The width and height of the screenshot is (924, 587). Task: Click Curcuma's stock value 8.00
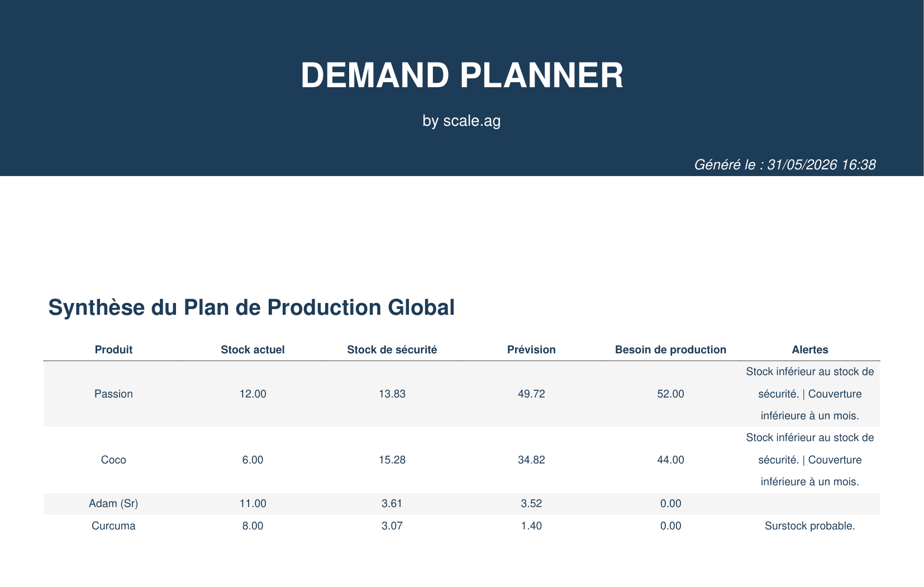[253, 526]
